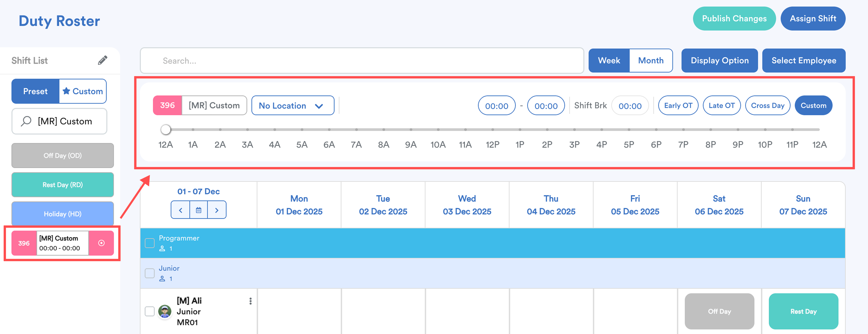Tick the Junior group checkbox
The width and height of the screenshot is (868, 334).
coord(150,273)
